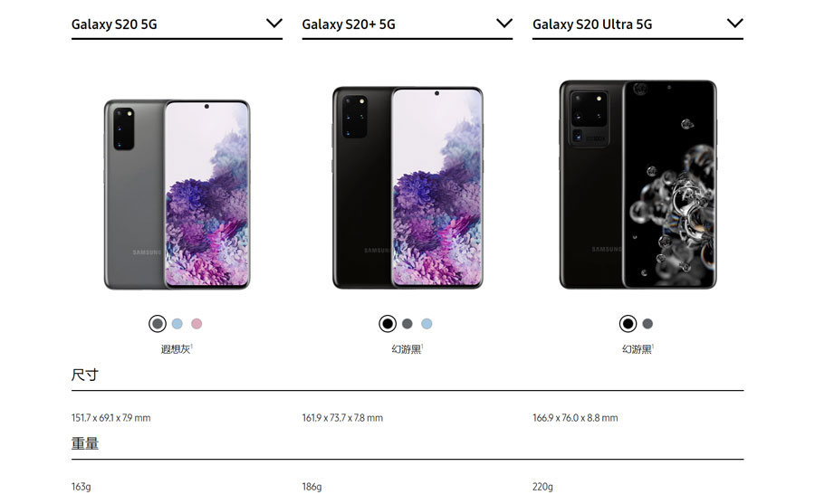Expand the Galaxy S20 Ultra 5G chevron arrow
Image resolution: width=815 pixels, height=504 pixels.
click(735, 24)
